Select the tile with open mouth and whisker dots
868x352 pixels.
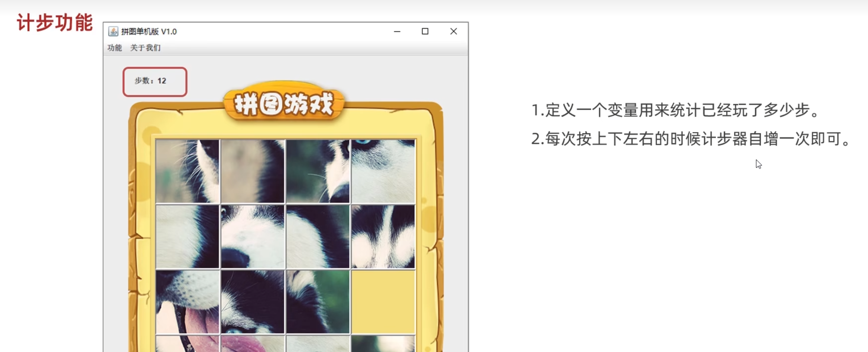click(187, 302)
